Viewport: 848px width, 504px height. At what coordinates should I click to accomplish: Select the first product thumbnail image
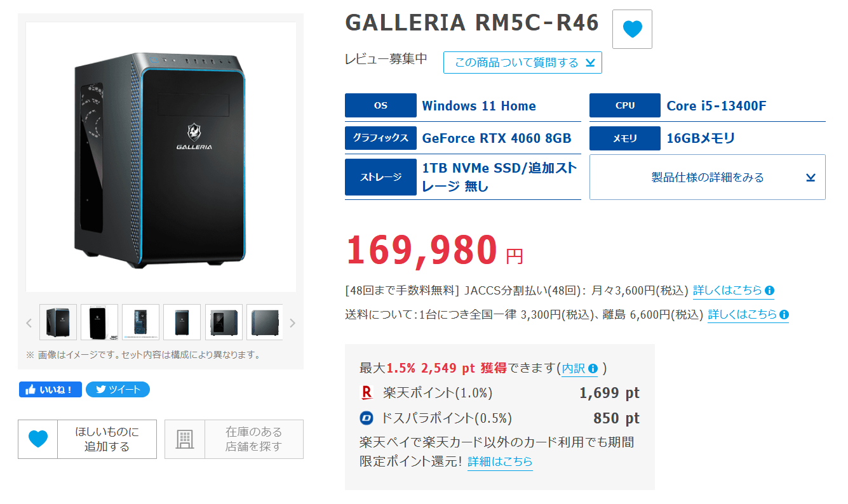click(x=58, y=322)
